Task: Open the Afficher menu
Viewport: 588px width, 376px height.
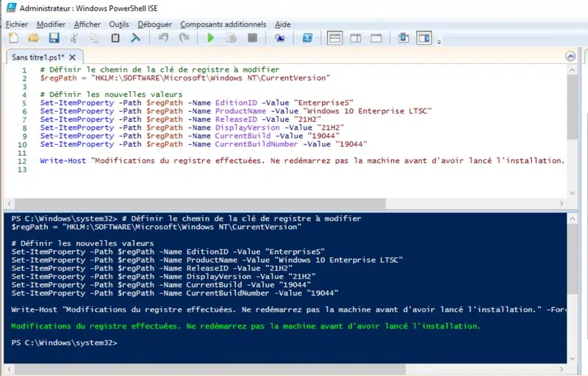Action: coord(87,24)
